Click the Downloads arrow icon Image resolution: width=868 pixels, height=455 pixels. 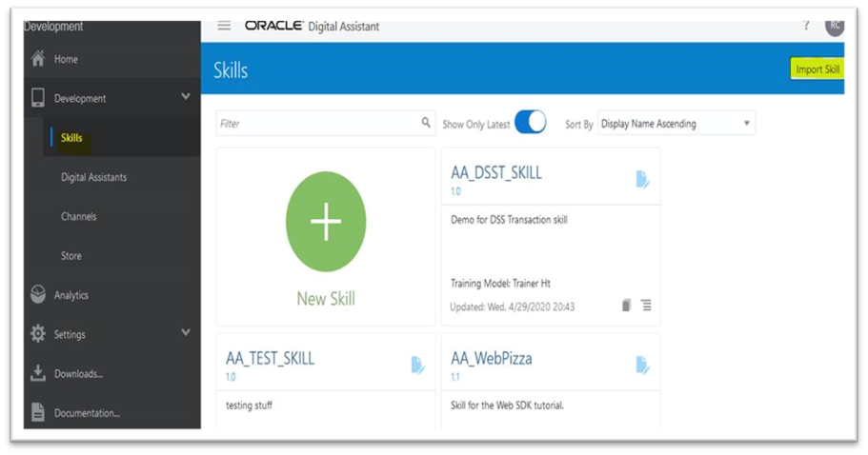pos(38,373)
